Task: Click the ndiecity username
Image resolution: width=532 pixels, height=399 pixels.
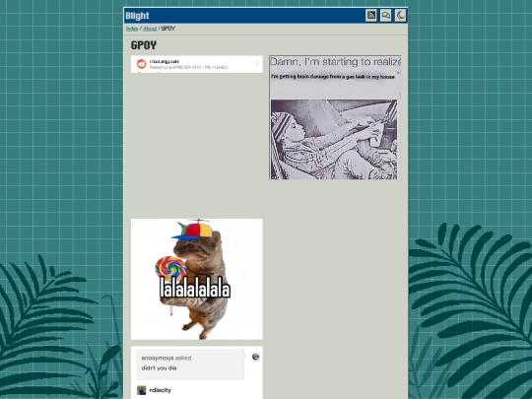Action: [161, 390]
